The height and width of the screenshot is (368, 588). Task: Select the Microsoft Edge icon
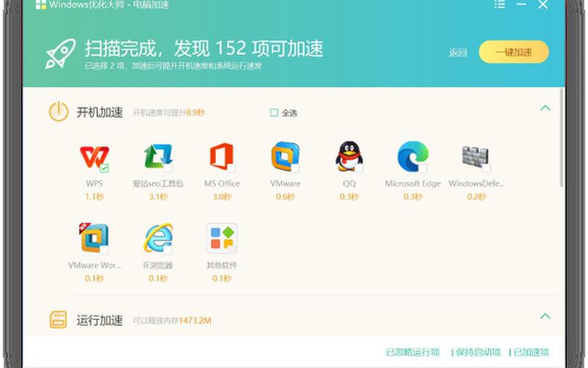coord(412,156)
